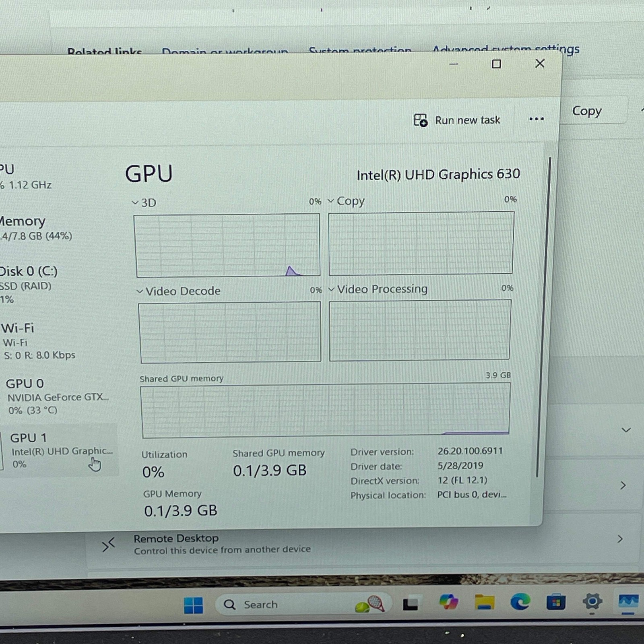Click the Intel(R) UHD Graphics 630 title
The height and width of the screenshot is (644, 644).
click(x=438, y=175)
